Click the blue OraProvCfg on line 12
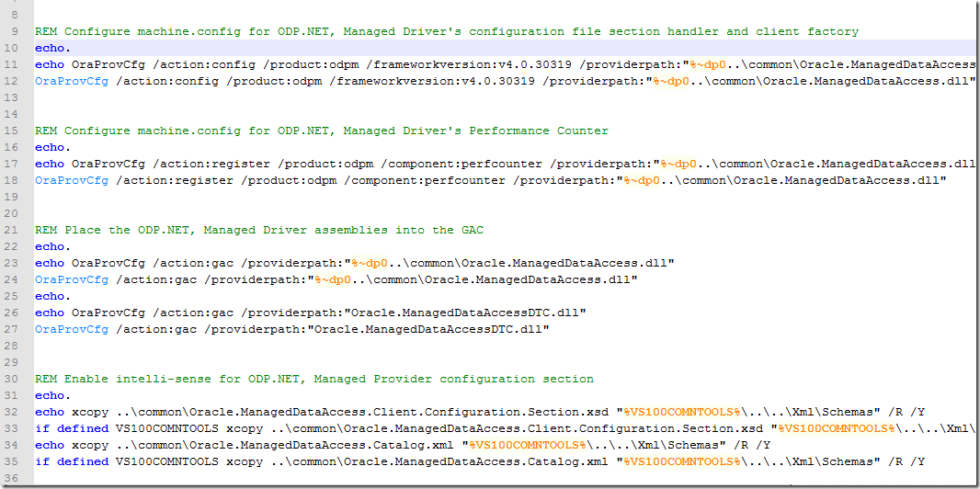 (72, 81)
